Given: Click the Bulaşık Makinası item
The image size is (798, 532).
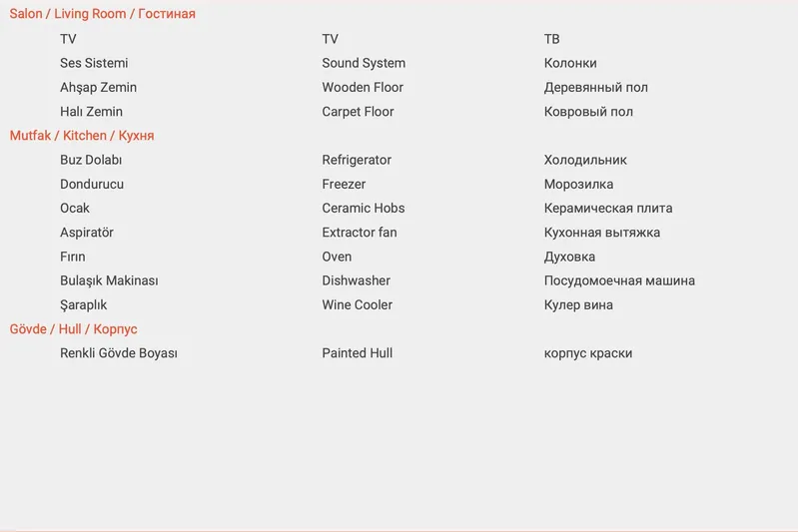Looking at the screenshot, I should coord(109,281).
